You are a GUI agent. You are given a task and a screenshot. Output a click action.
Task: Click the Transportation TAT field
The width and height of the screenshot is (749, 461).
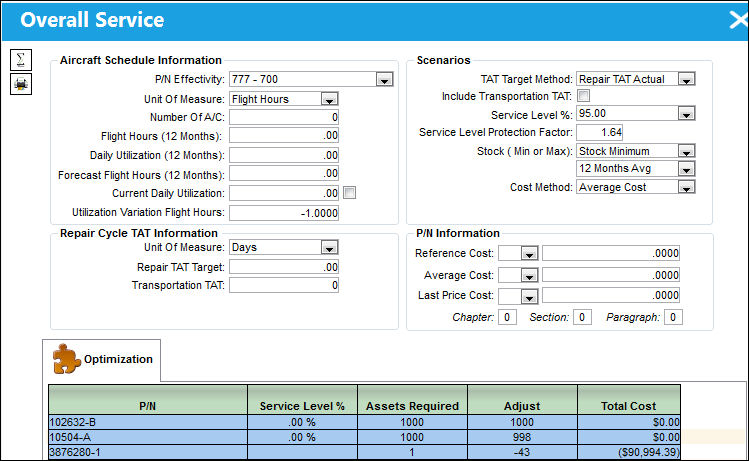[284, 285]
